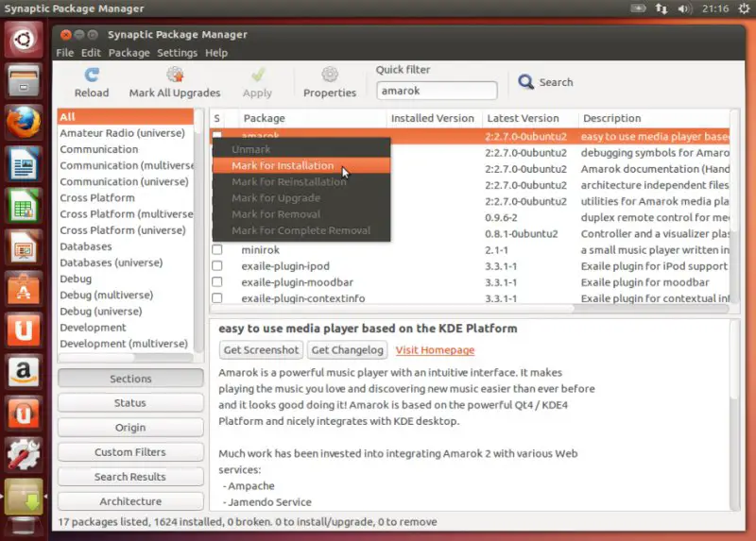
Task: Open LibreOffice Calc from launcher
Action: pyautogui.click(x=23, y=205)
